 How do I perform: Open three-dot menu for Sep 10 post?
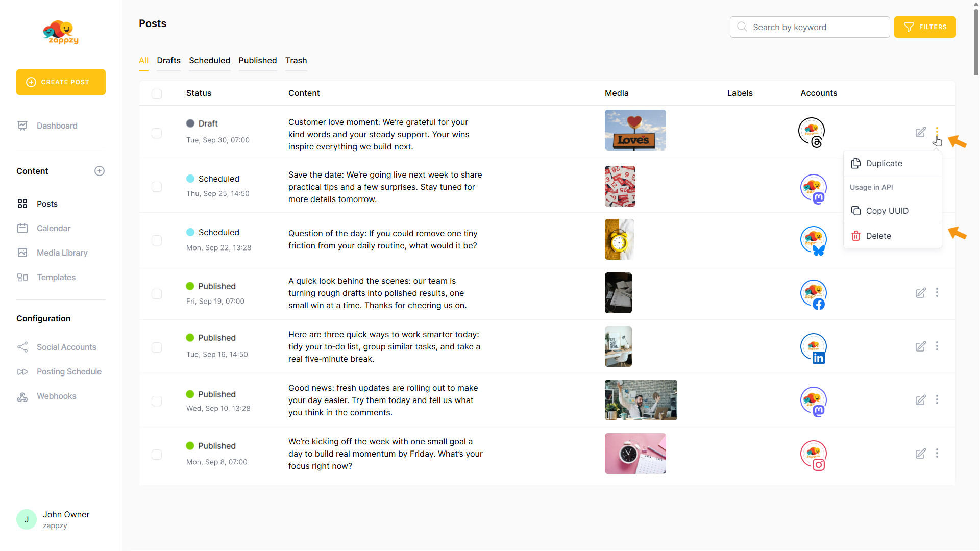937,399
